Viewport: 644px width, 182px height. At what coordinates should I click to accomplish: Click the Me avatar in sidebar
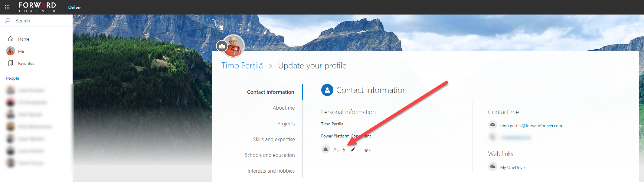point(11,51)
